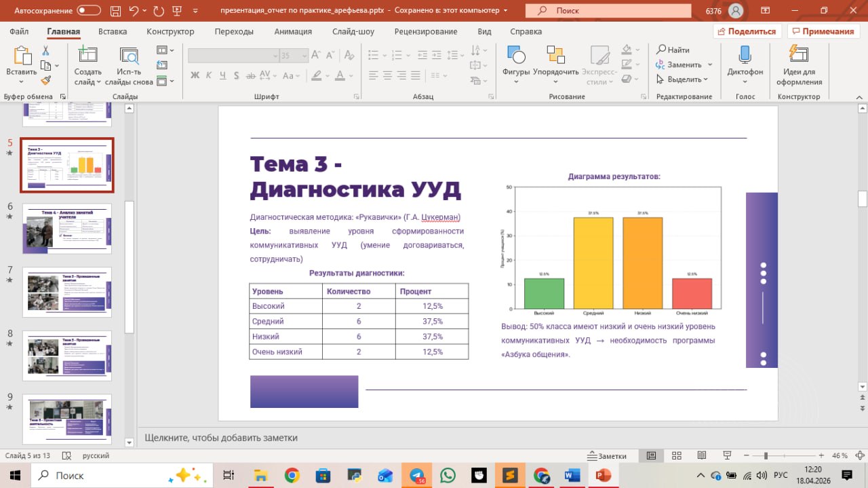Click the Format Painter brush icon
This screenshot has width=868, height=488.
click(46, 80)
